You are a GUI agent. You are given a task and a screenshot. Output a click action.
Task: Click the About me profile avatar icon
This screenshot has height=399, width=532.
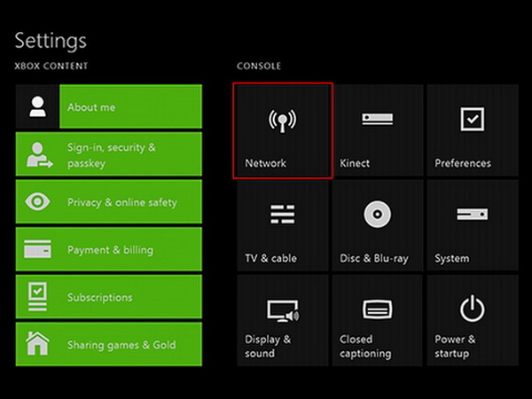coord(37,106)
